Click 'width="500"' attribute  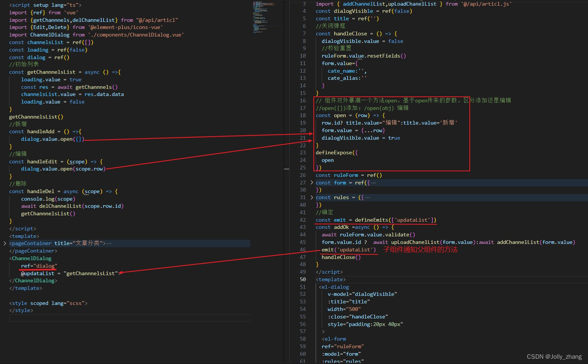344,309
